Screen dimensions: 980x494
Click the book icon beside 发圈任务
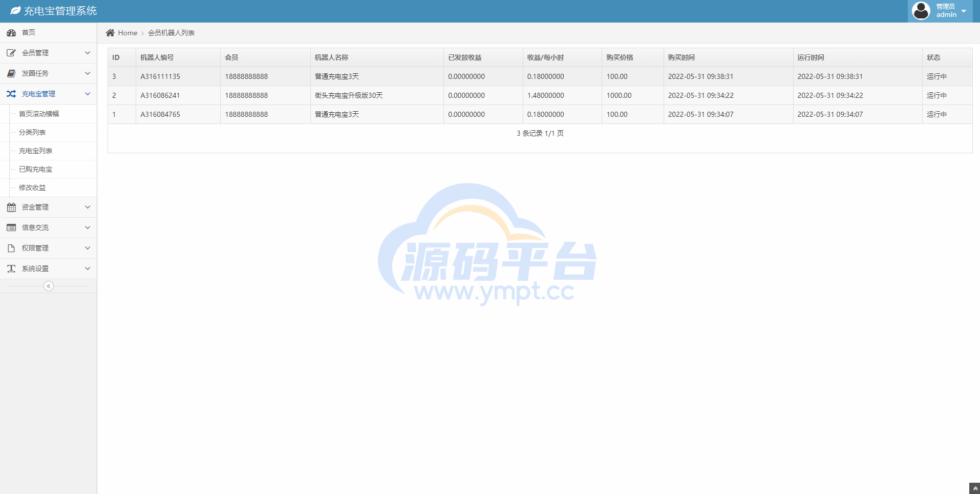pos(11,73)
